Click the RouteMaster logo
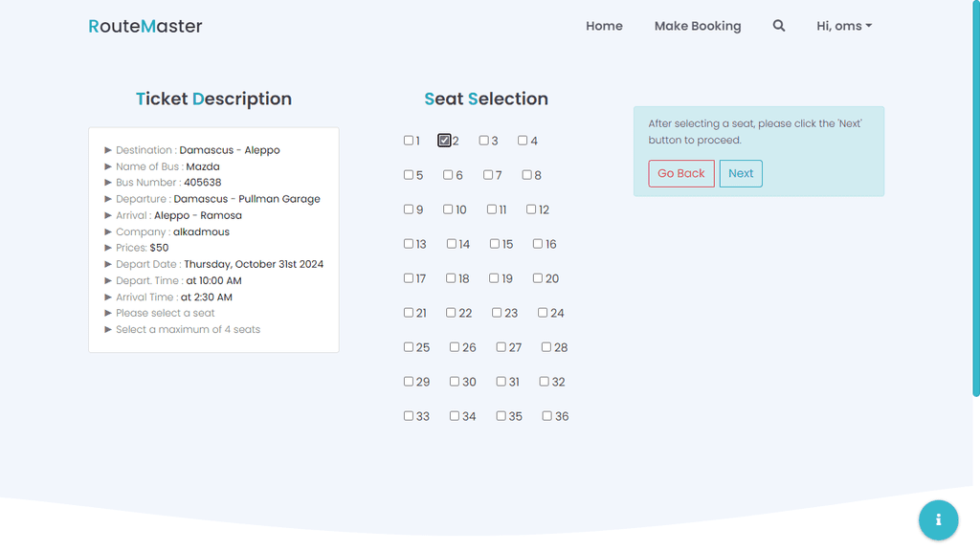Image resolution: width=980 pixels, height=551 pixels. click(x=145, y=26)
